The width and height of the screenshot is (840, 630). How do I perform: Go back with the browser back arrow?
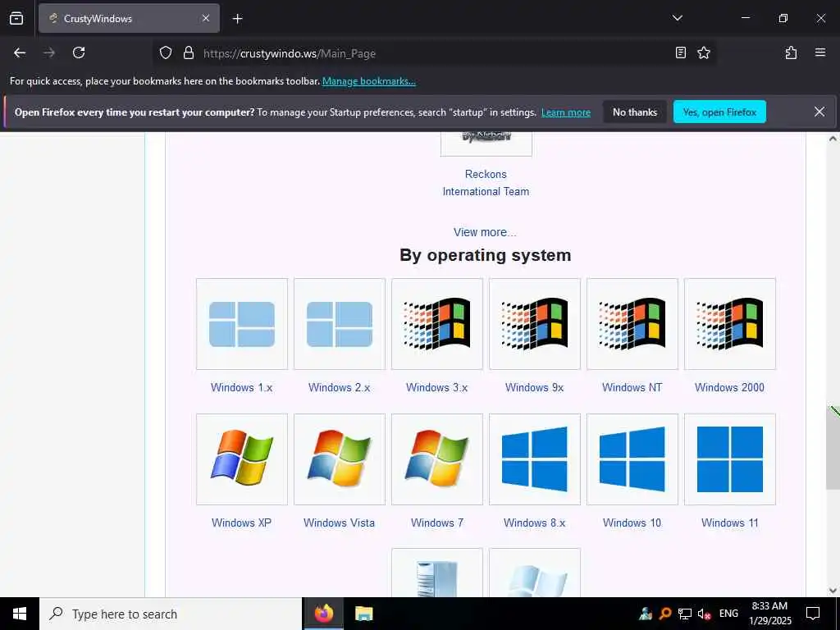point(20,52)
